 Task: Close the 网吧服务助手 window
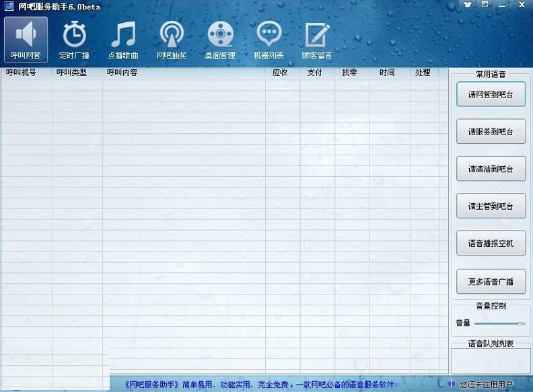tap(522, 5)
